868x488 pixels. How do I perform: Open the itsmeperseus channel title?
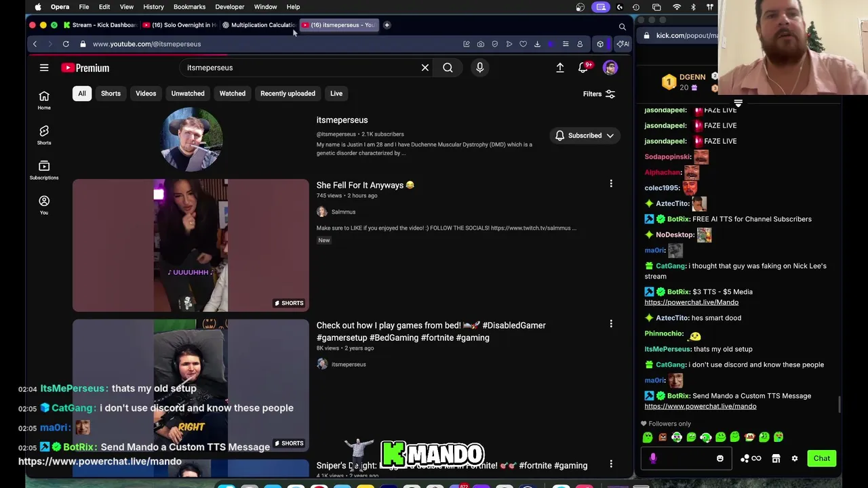click(342, 120)
